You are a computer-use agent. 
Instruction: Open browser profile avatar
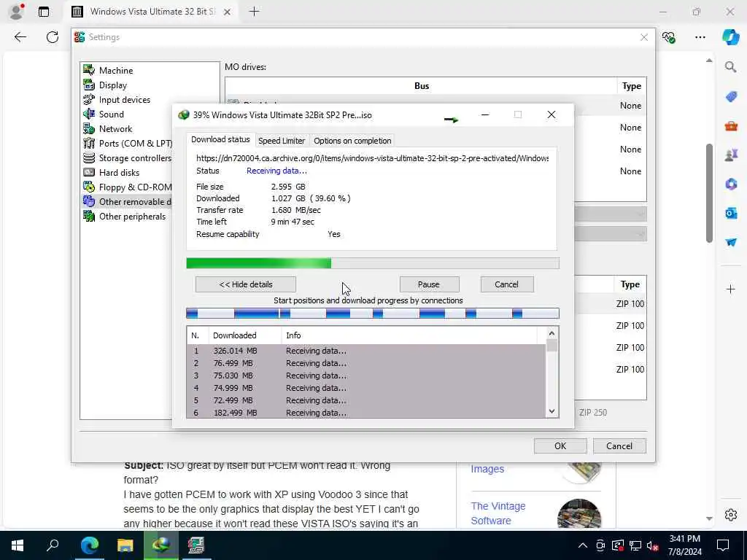[17, 12]
